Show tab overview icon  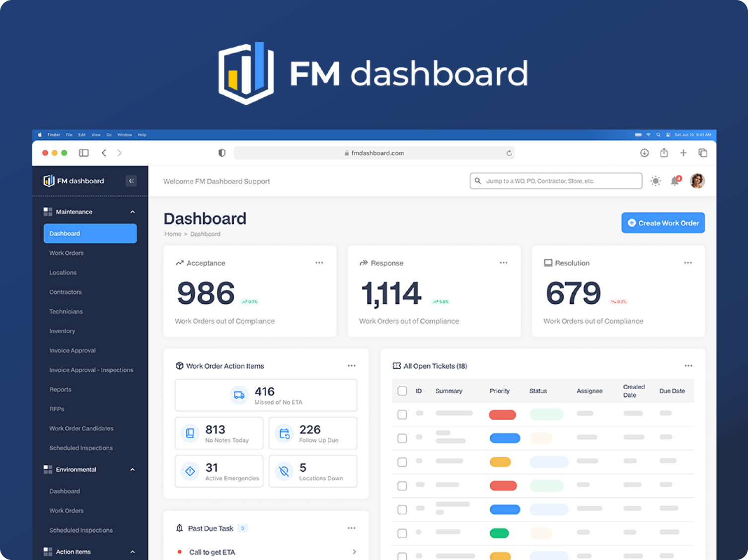pos(703,153)
